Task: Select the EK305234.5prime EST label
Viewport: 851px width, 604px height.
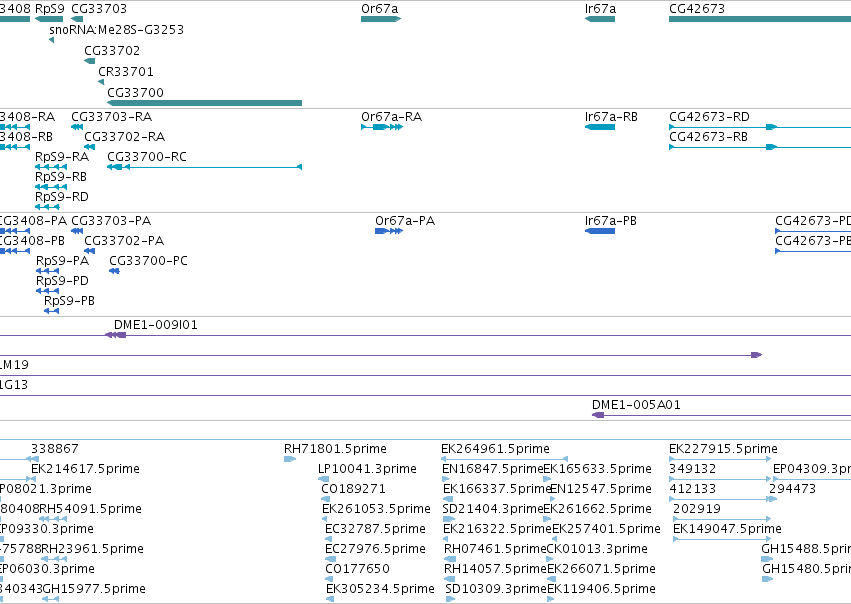Action: coord(380,589)
